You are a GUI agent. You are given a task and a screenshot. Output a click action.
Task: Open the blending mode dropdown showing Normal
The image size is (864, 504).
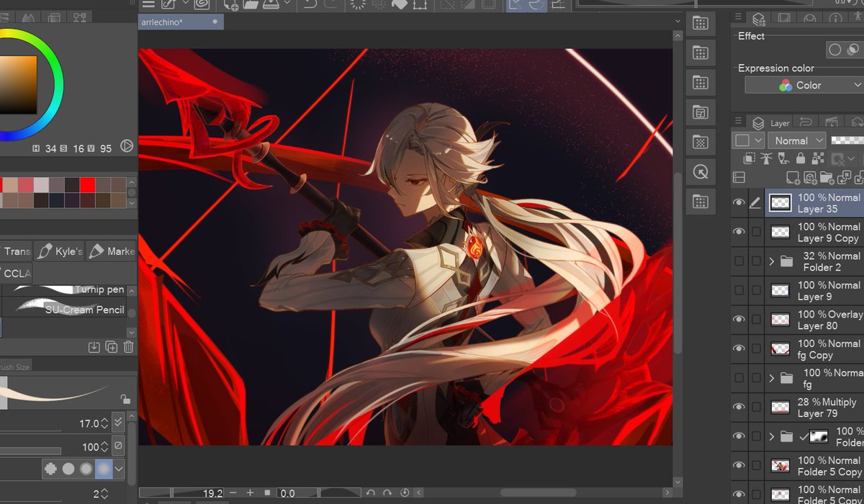[797, 141]
